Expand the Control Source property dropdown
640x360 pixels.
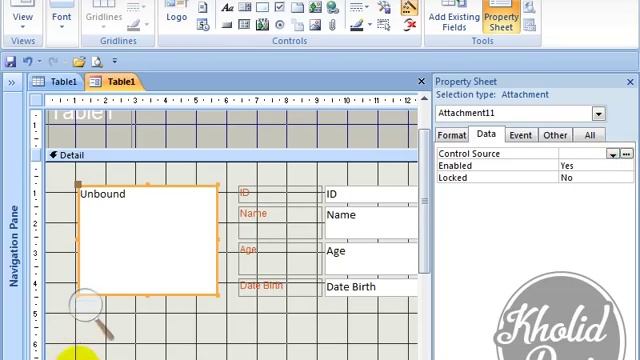tap(613, 154)
